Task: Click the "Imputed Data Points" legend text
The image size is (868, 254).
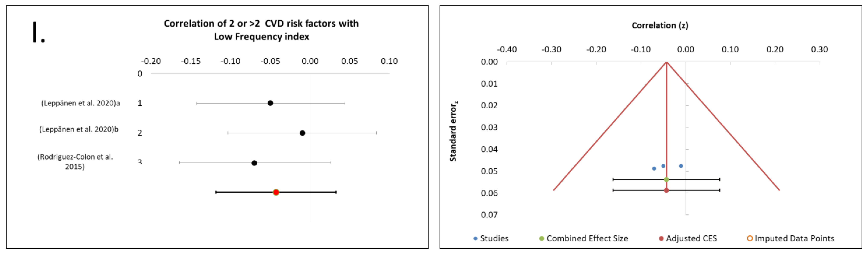Action: [794, 239]
